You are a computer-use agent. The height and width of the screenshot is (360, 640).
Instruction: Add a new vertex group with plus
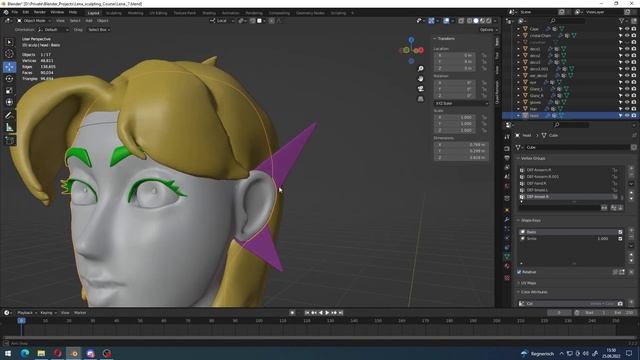click(x=631, y=169)
